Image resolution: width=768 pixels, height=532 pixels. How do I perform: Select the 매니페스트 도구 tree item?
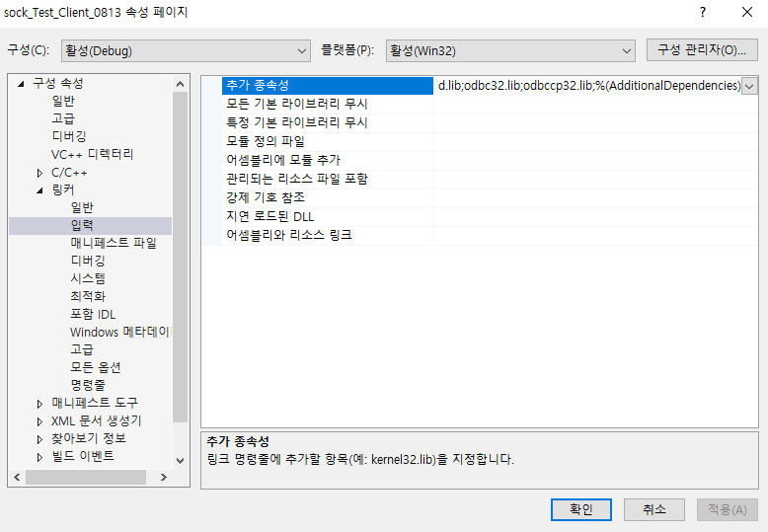pos(95,403)
